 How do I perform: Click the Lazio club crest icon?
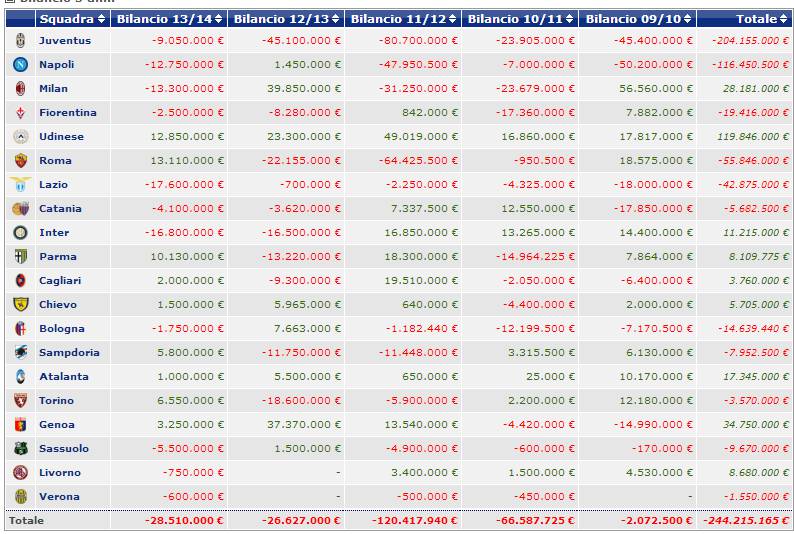pos(20,184)
